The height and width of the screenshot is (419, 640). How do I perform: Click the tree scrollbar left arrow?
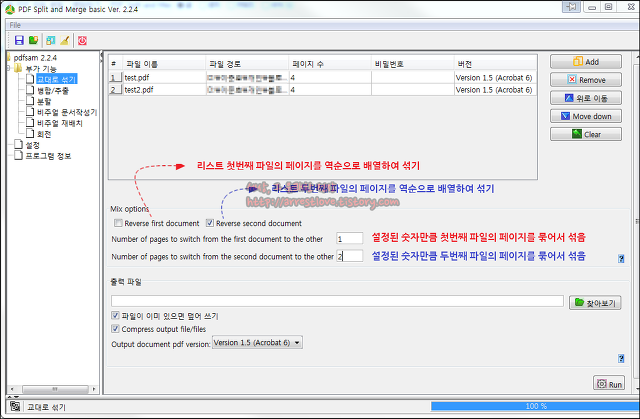(12, 389)
